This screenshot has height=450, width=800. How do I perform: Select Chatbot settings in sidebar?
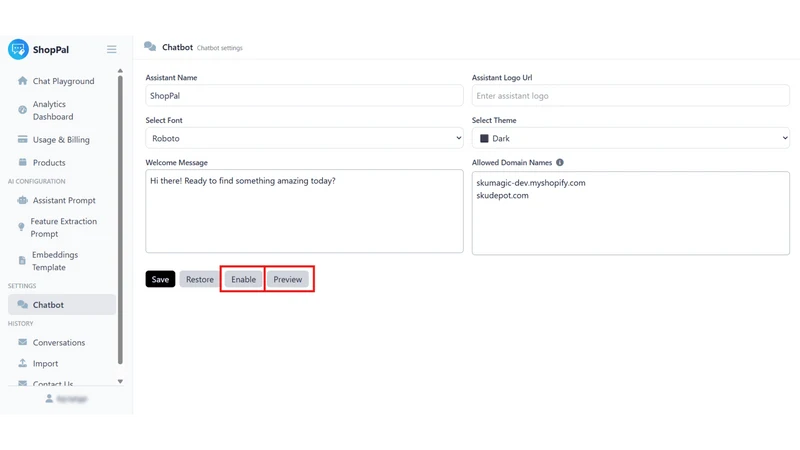(62, 305)
